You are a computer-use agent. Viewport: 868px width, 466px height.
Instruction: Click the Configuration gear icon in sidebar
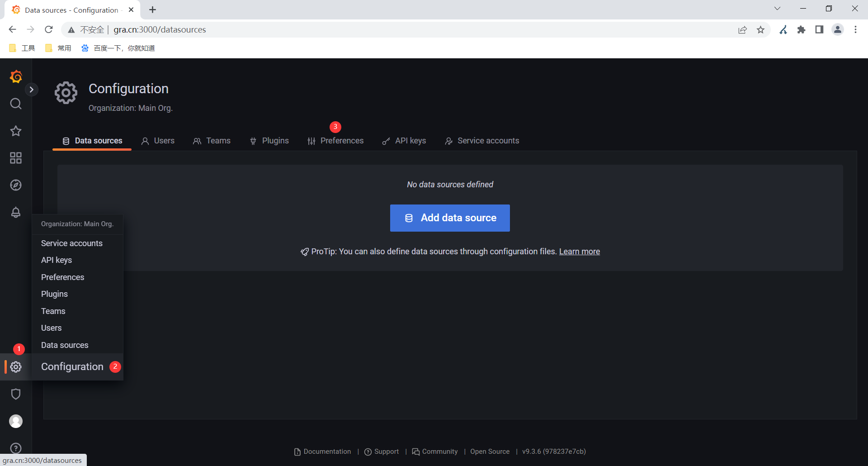[16, 367]
